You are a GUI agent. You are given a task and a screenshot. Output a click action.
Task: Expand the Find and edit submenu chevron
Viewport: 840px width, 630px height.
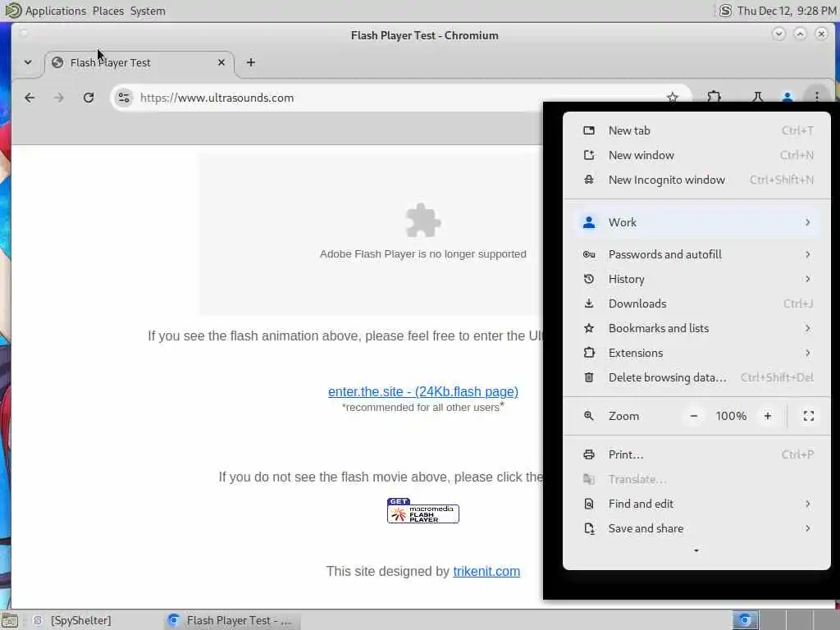click(807, 504)
